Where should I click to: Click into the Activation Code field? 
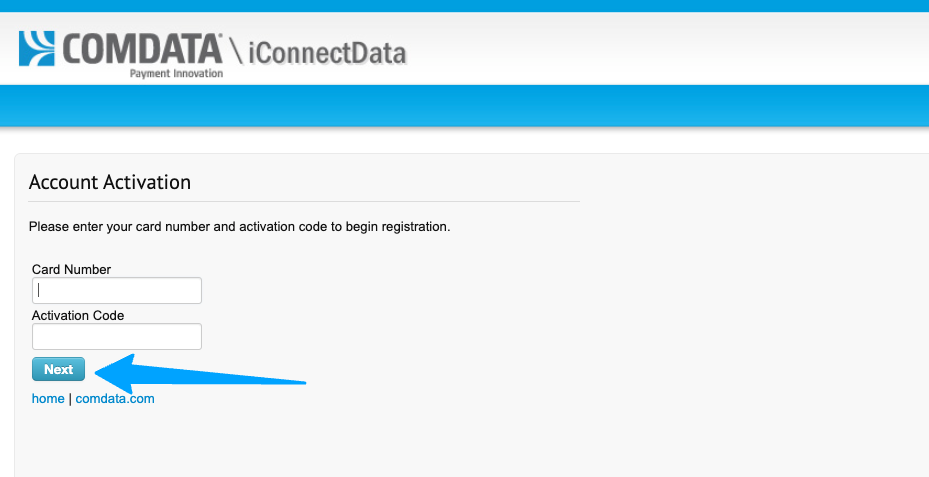(117, 336)
